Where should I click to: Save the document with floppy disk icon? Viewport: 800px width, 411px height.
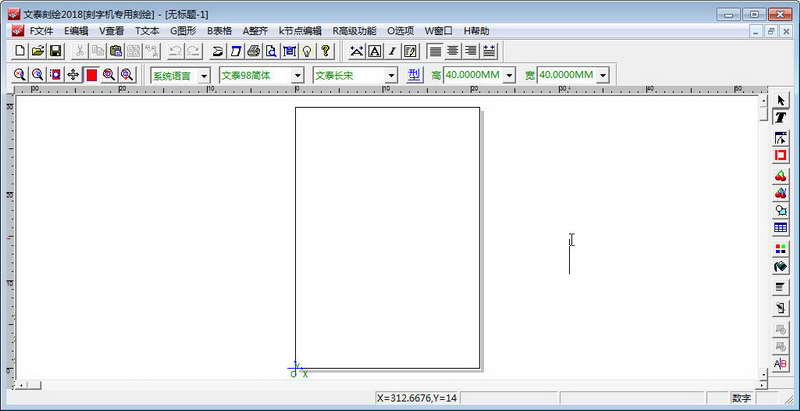pos(55,51)
